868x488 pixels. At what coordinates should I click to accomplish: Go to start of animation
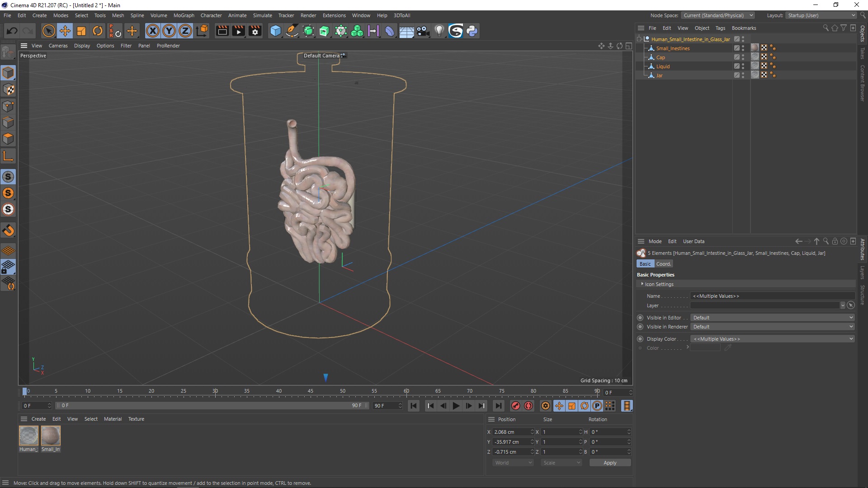(413, 406)
